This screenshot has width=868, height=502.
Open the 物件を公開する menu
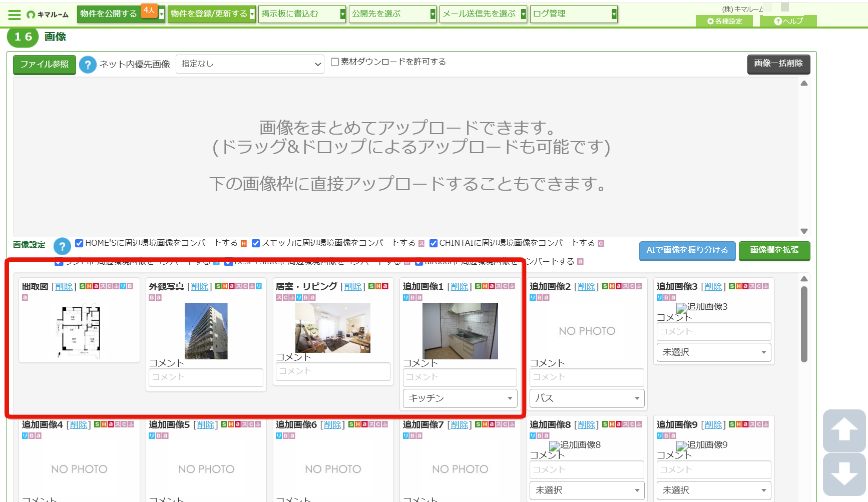[121, 14]
